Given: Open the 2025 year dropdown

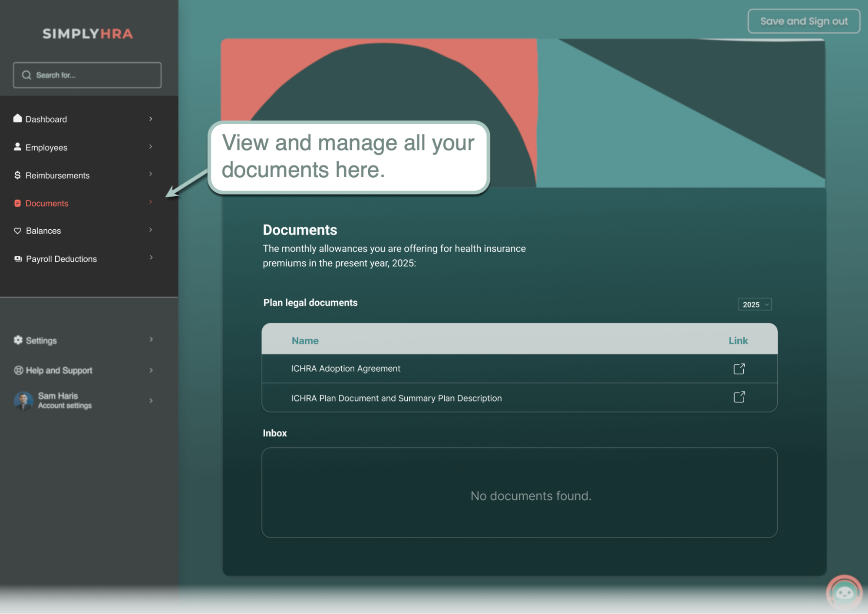Looking at the screenshot, I should pos(754,304).
